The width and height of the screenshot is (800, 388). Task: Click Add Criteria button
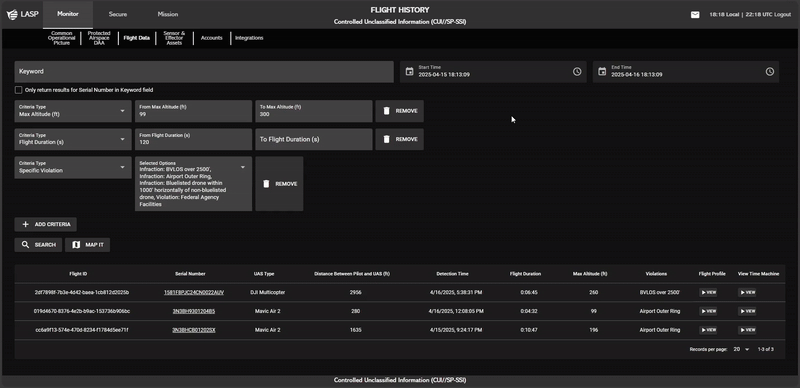[x=46, y=224]
